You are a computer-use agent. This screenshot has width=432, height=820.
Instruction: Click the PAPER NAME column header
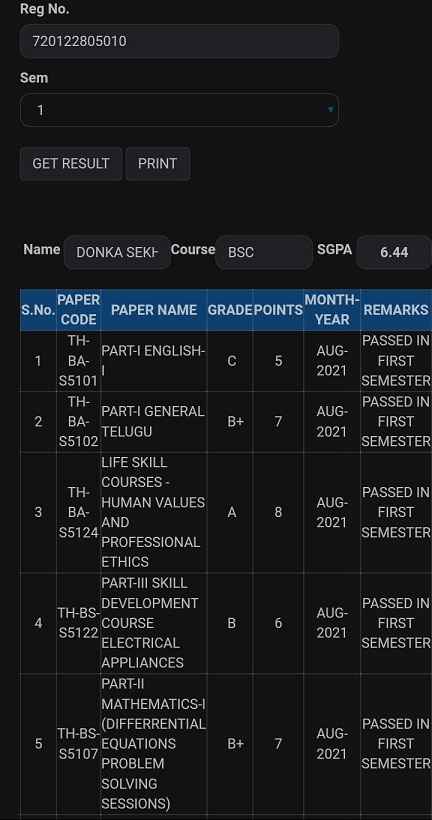(x=154, y=310)
